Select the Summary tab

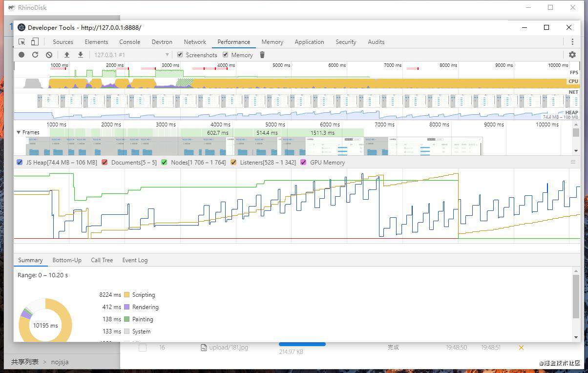(x=30, y=260)
